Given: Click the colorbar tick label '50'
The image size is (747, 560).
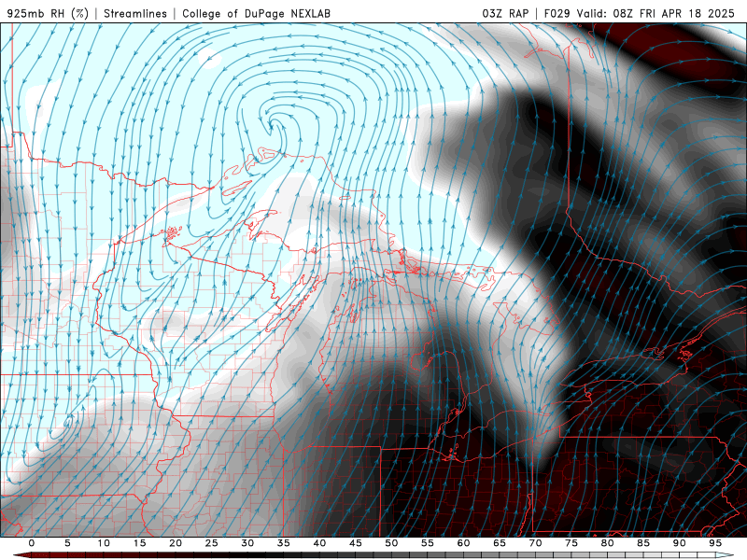Looking at the screenshot, I should pos(391,543).
